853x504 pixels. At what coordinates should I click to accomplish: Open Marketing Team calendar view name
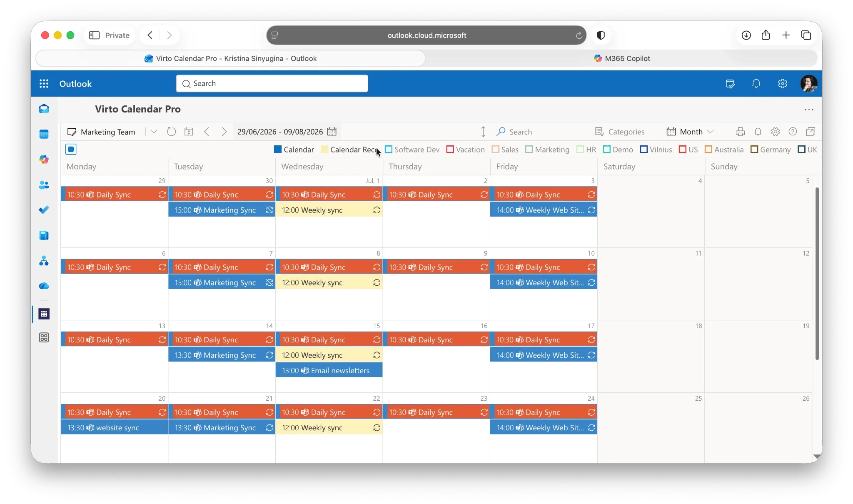tap(108, 132)
